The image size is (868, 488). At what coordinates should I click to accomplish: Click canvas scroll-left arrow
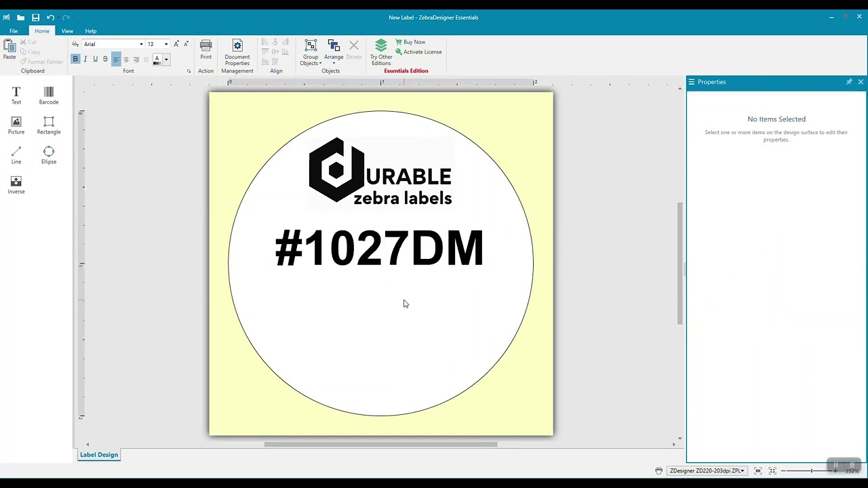pos(87,445)
